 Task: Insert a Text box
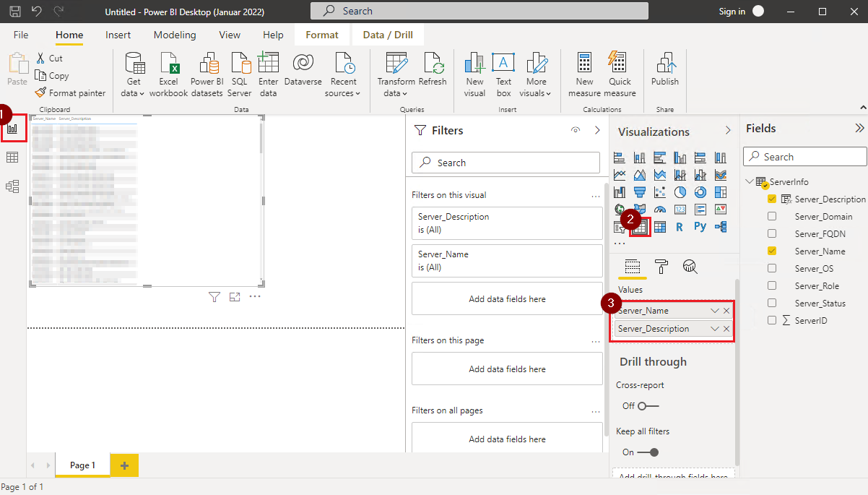[x=503, y=74]
